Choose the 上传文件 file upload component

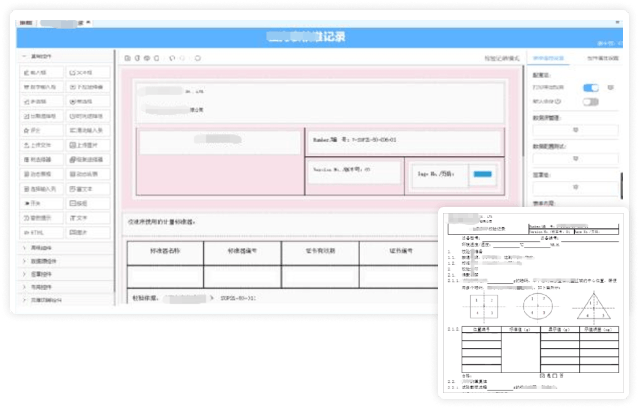(x=42, y=144)
